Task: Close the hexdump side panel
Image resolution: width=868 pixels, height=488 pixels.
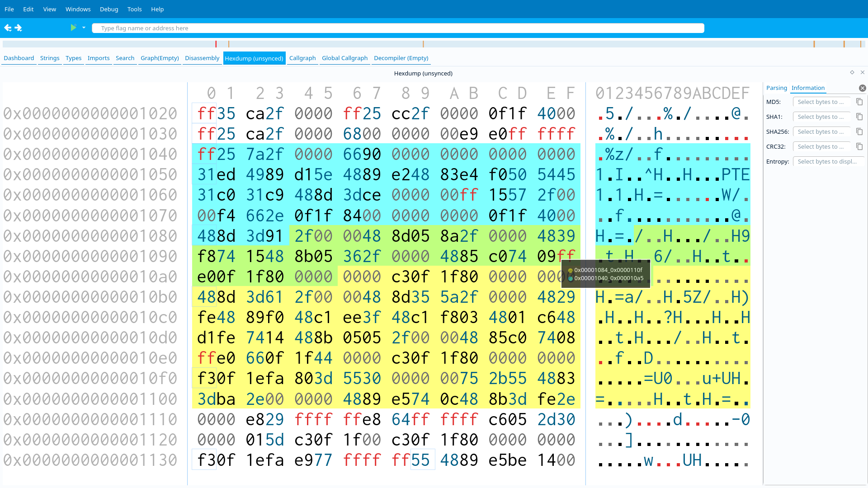Action: [862, 88]
